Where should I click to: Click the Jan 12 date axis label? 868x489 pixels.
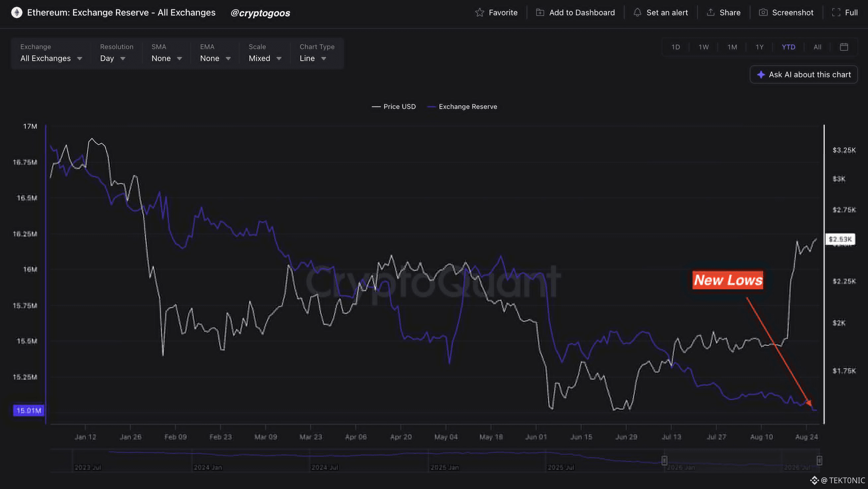click(x=85, y=437)
